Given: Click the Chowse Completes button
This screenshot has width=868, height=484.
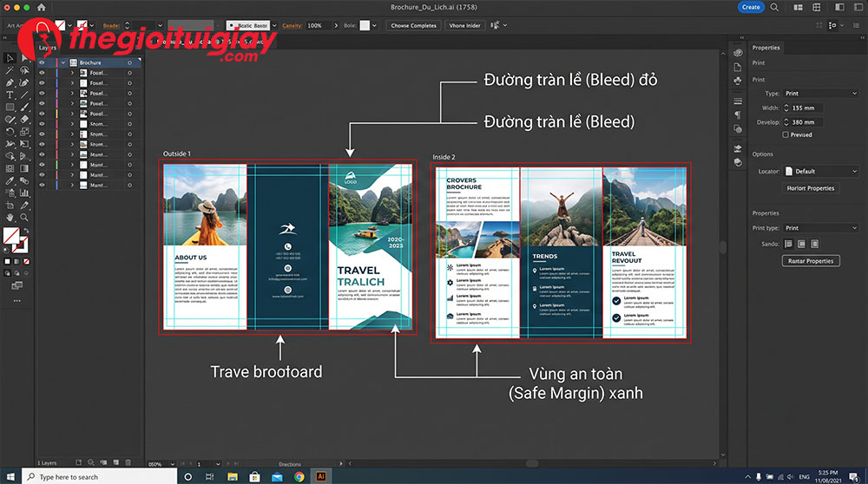Looking at the screenshot, I should click(413, 25).
